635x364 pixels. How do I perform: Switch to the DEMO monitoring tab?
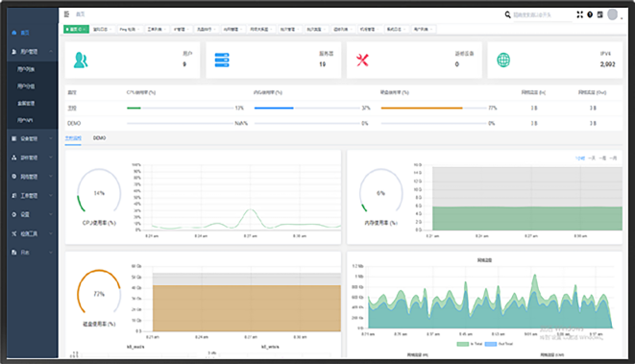coord(99,138)
